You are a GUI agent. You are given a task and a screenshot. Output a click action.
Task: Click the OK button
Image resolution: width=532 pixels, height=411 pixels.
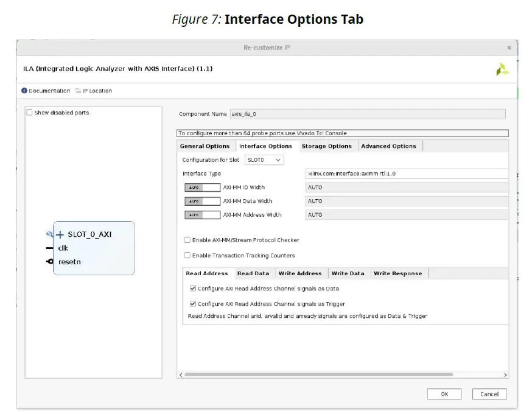pyautogui.click(x=444, y=394)
